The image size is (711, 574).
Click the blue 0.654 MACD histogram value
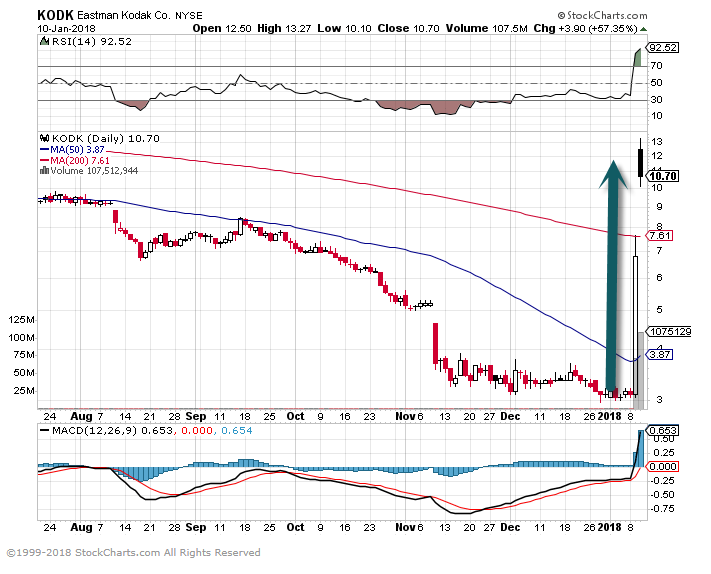237,430
